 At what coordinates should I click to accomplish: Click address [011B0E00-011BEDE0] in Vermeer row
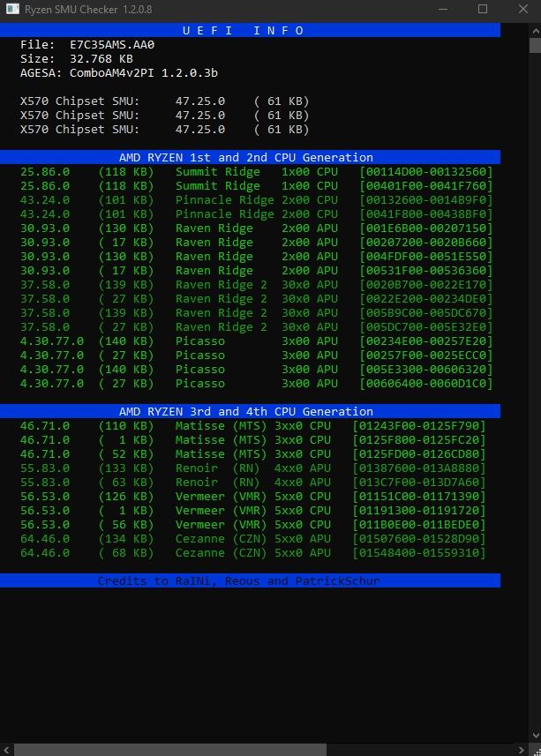click(419, 525)
